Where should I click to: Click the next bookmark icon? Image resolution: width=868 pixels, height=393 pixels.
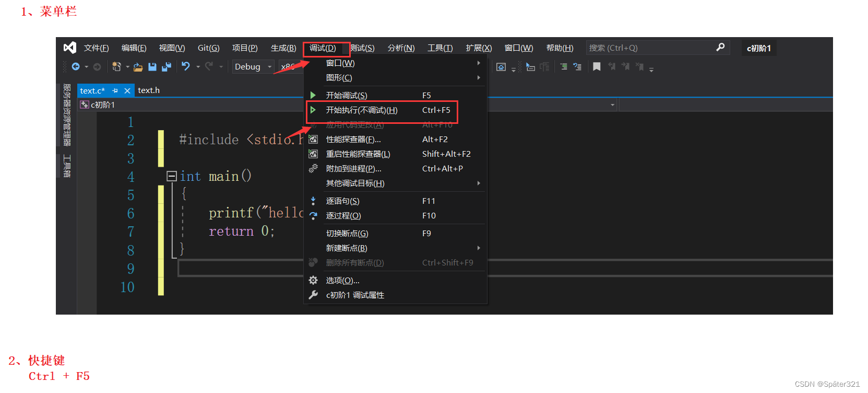tap(625, 66)
